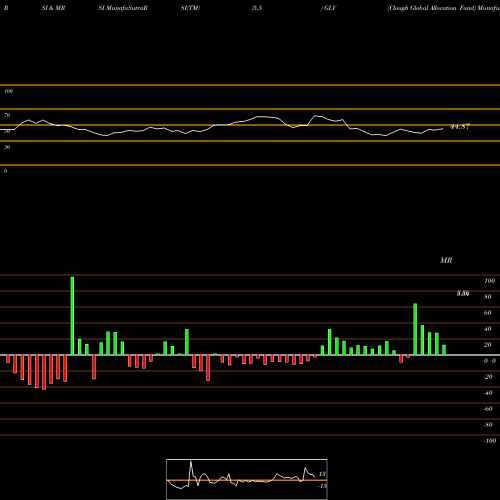Click the MR axis label 60
Image resolution: width=500 pixels, height=500 pixels.
click(x=488, y=313)
